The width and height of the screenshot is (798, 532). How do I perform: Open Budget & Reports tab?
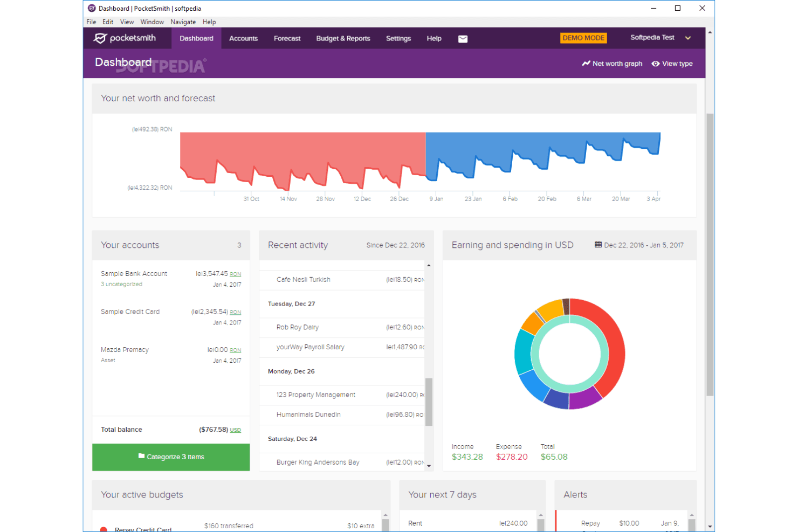coord(343,38)
